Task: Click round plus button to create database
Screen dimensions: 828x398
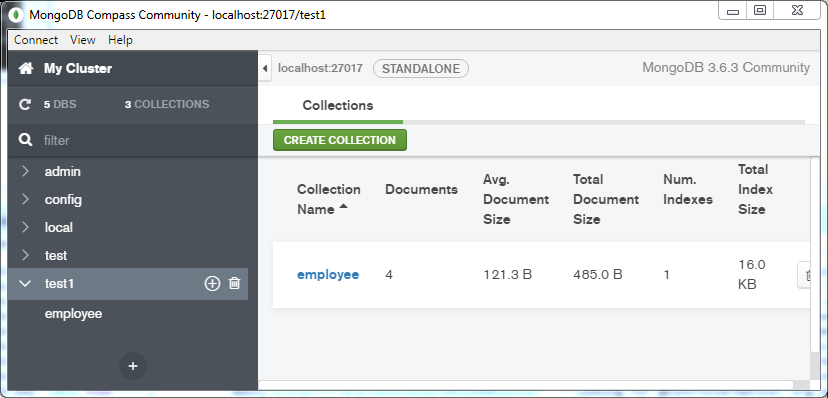Action: point(133,366)
